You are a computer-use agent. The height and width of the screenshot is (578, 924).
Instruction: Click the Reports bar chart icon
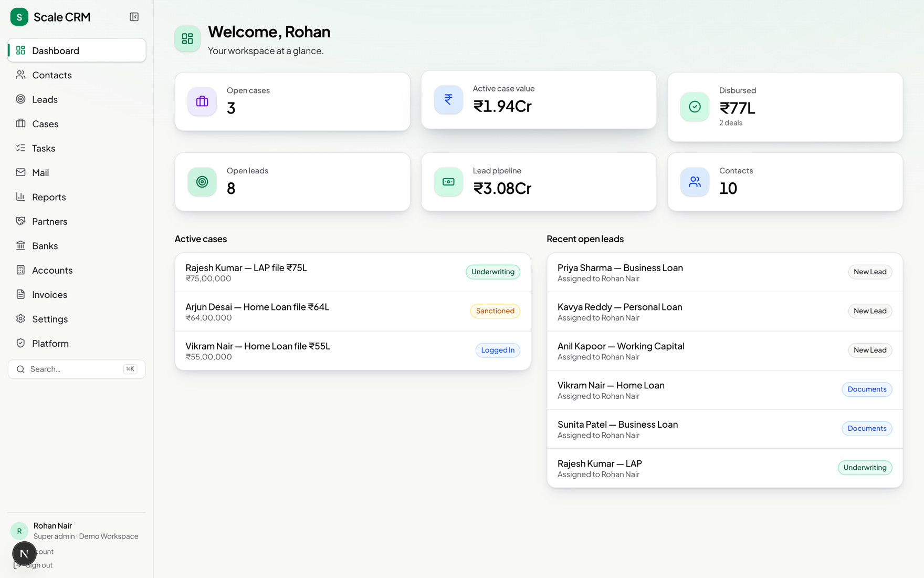click(20, 197)
